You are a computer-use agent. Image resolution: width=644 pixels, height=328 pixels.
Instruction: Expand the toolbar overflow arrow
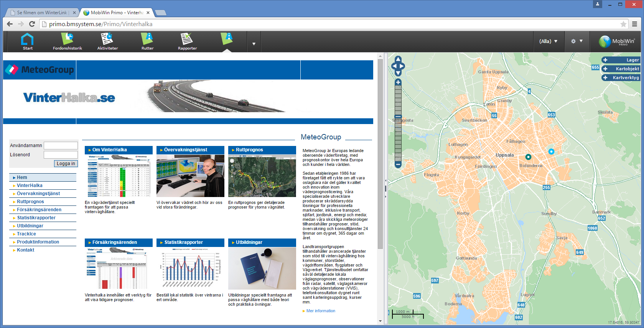tap(254, 44)
